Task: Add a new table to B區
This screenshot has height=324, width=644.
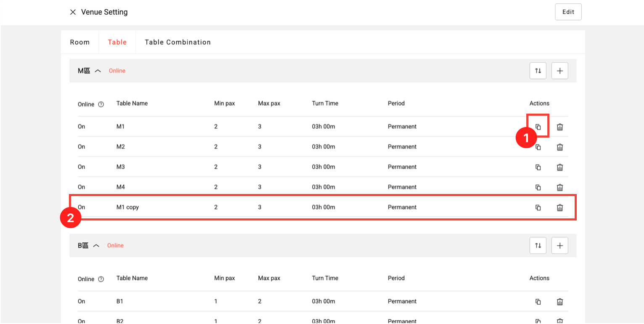Action: (560, 246)
